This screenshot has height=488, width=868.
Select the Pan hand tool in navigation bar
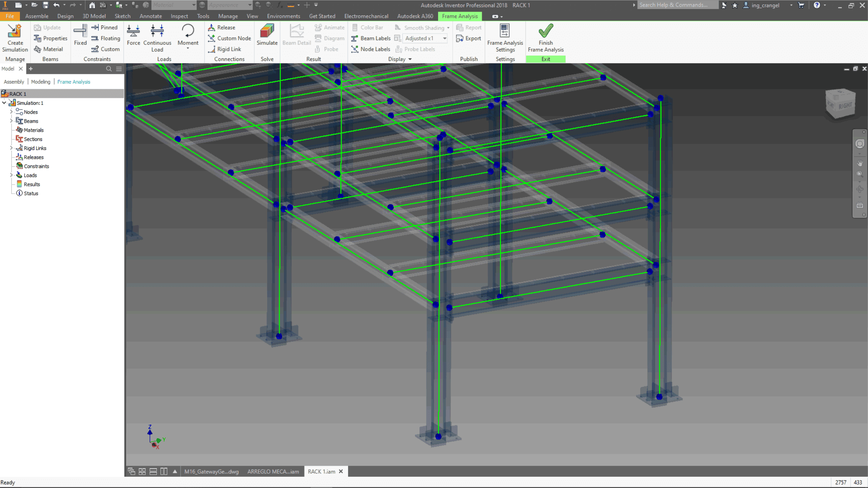[860, 163]
